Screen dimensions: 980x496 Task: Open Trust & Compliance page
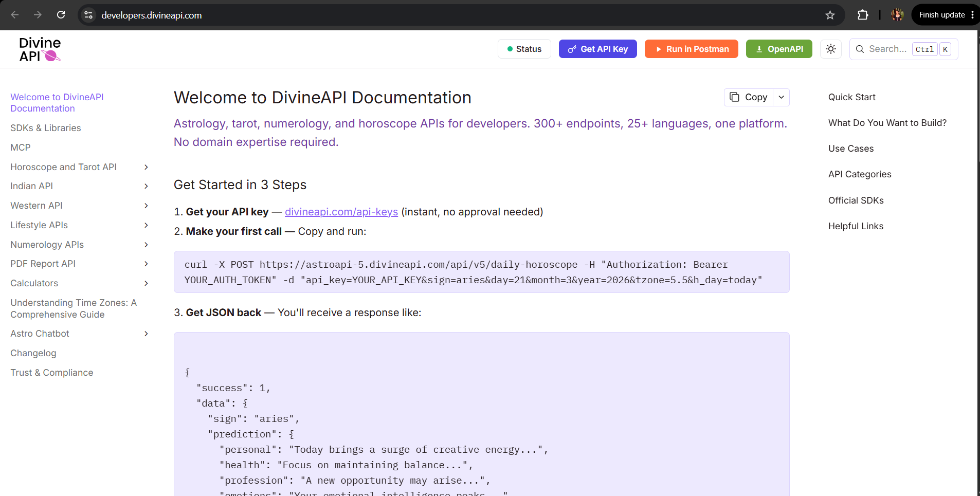(x=52, y=373)
